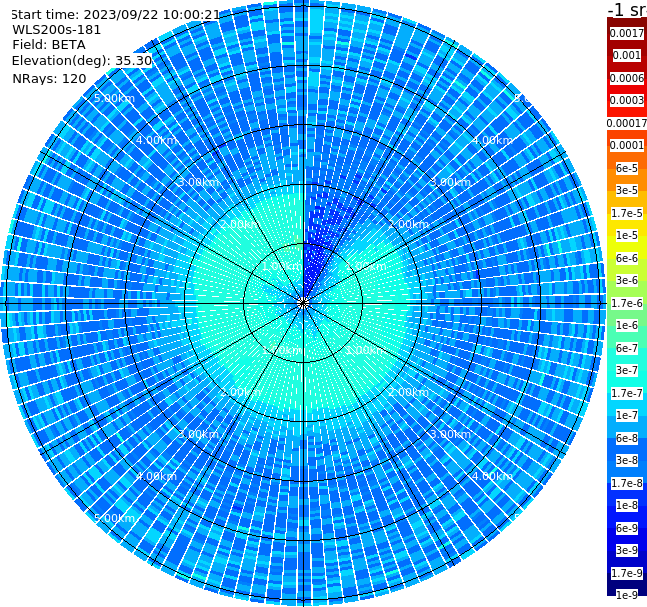The image size is (647, 607).
Task: Click the Elevation(deg): 35.30 label
Action: [82, 61]
